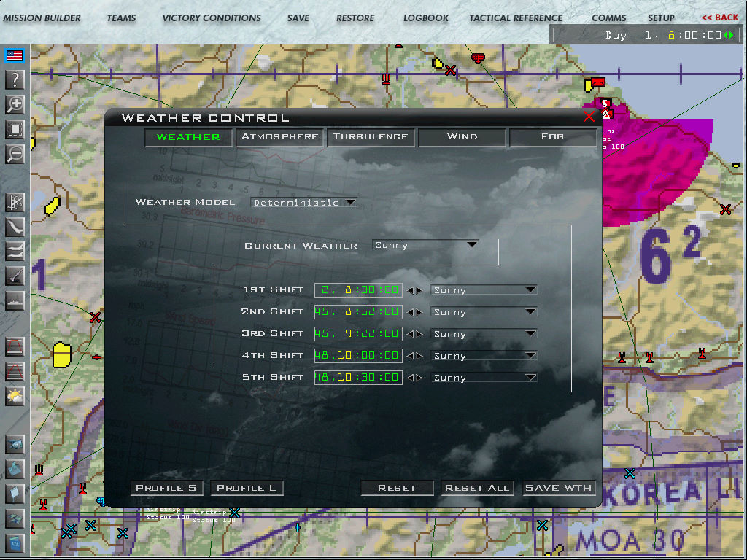
Task: Click the 4th Shift time field
Action: [358, 356]
